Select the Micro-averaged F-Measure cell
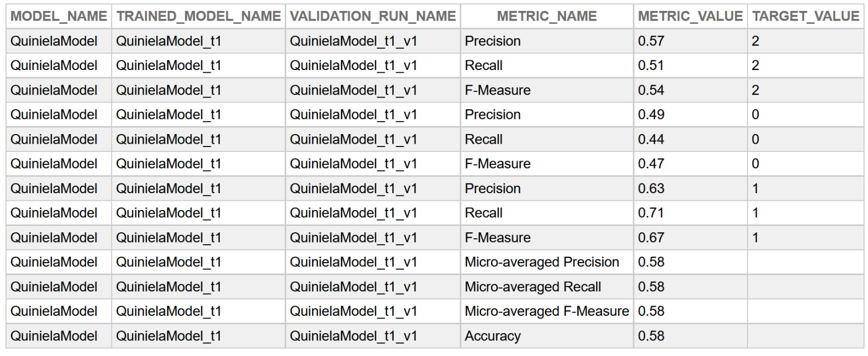Viewport: 868px width, 356px height. click(x=546, y=311)
